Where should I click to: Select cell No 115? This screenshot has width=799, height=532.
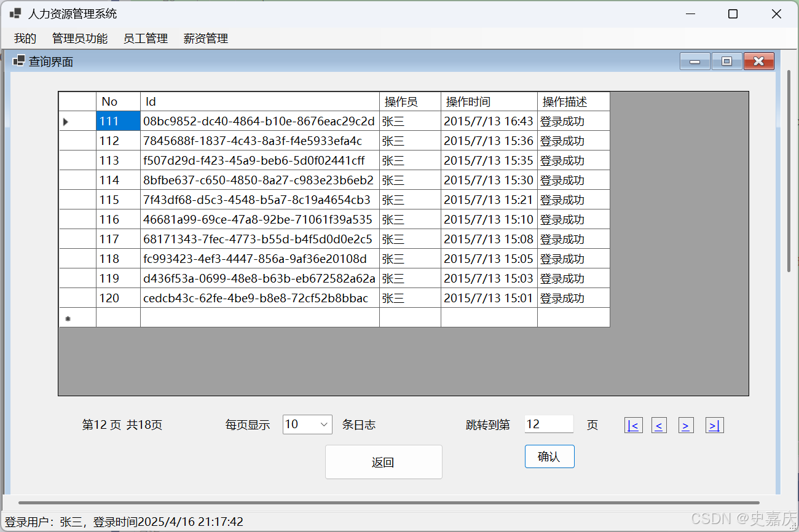pyautogui.click(x=118, y=200)
